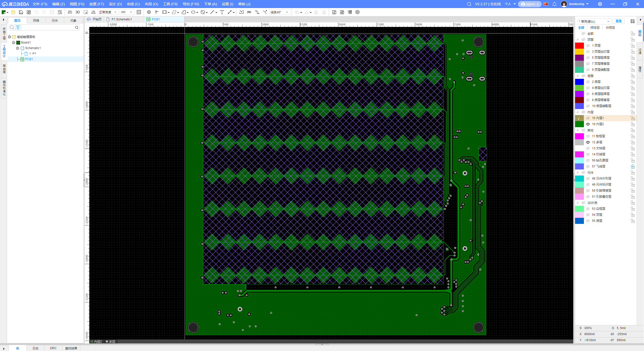Select the dimension measuring tool

coord(230,12)
